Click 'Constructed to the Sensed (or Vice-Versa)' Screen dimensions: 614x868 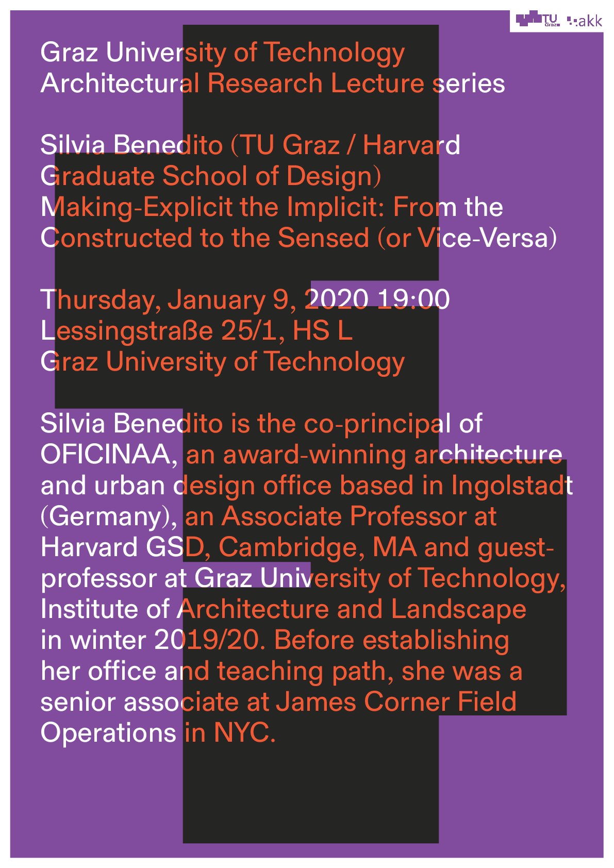pyautogui.click(x=298, y=238)
